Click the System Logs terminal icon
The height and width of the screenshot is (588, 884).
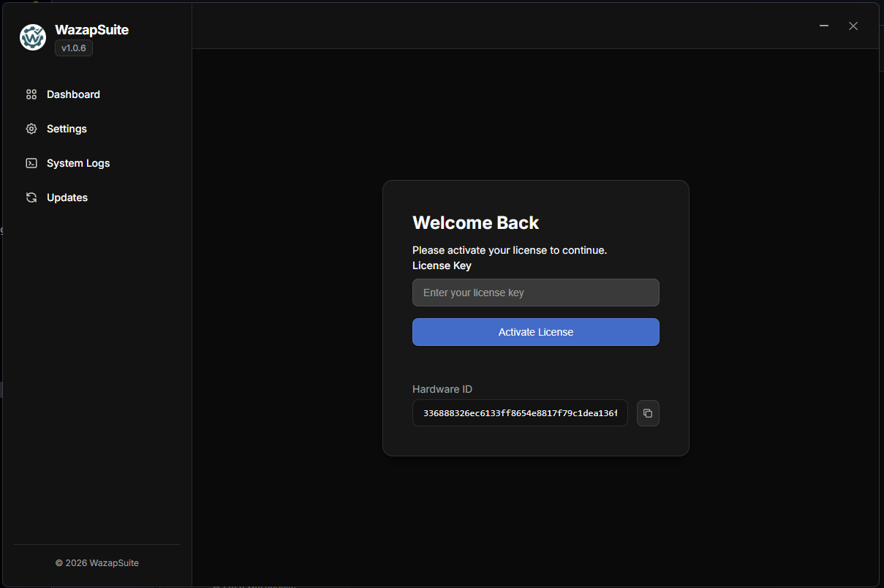pyautogui.click(x=31, y=163)
